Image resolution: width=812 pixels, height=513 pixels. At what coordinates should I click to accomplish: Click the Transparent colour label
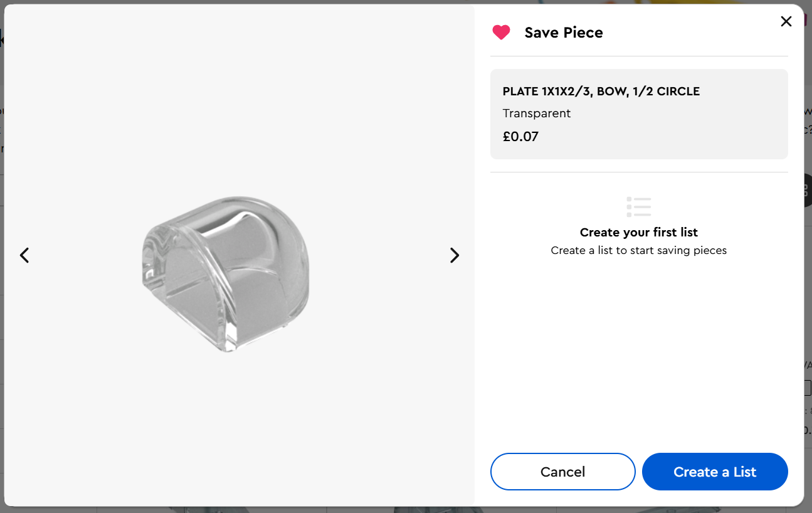537,114
